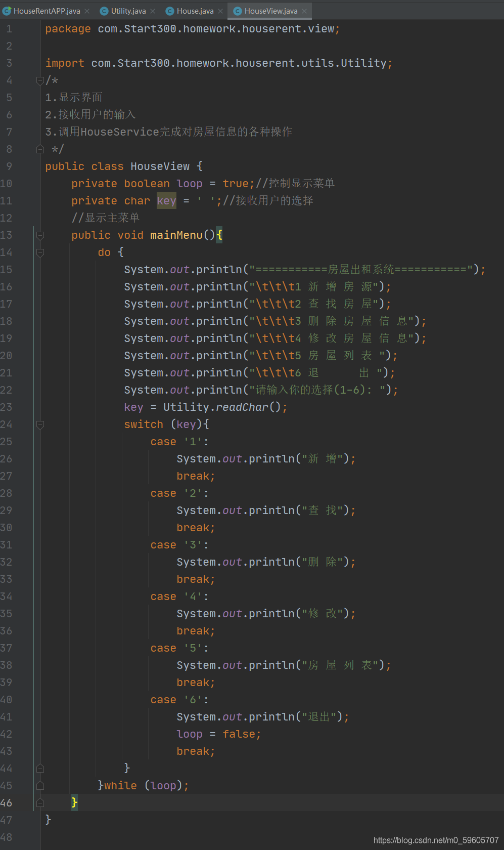Click 'true' value on line 10
The width and height of the screenshot is (504, 850).
point(236,184)
